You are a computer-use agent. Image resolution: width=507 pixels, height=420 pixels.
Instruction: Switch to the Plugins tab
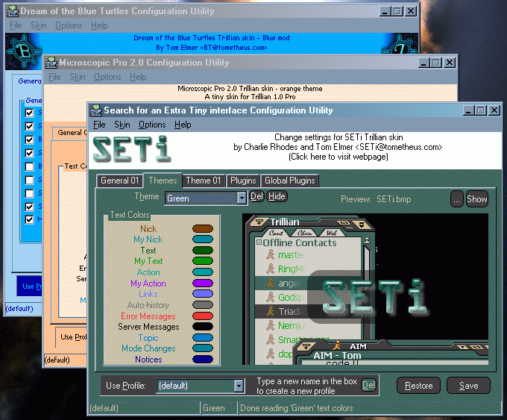tap(243, 181)
